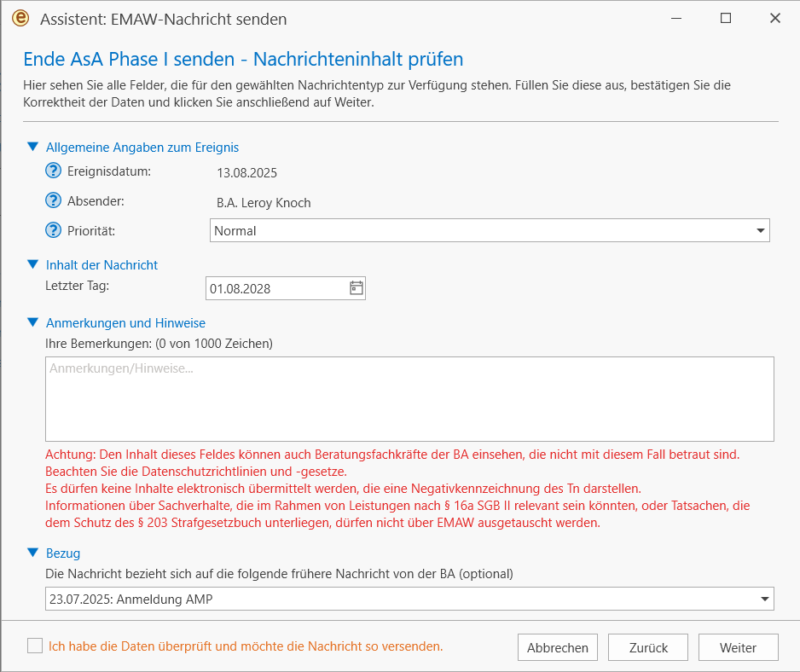800x672 pixels.
Task: Click into the Anmerkungen/Hinweise text area
Action: click(x=409, y=399)
